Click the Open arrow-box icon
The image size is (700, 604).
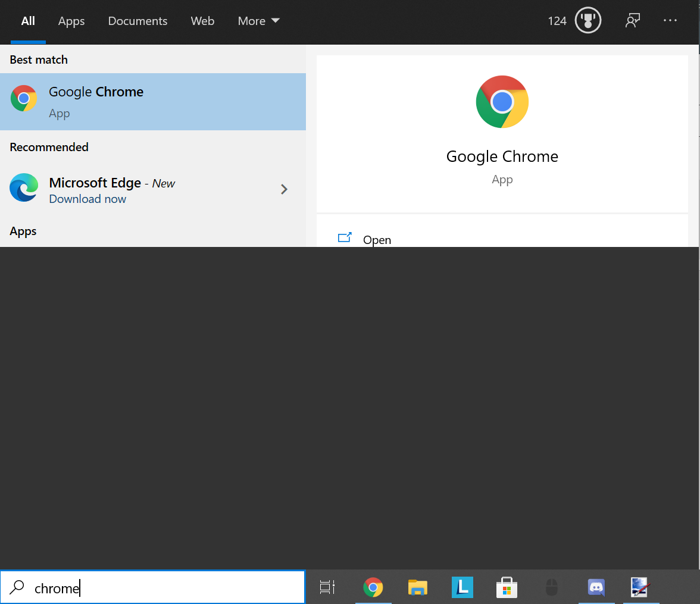345,237
